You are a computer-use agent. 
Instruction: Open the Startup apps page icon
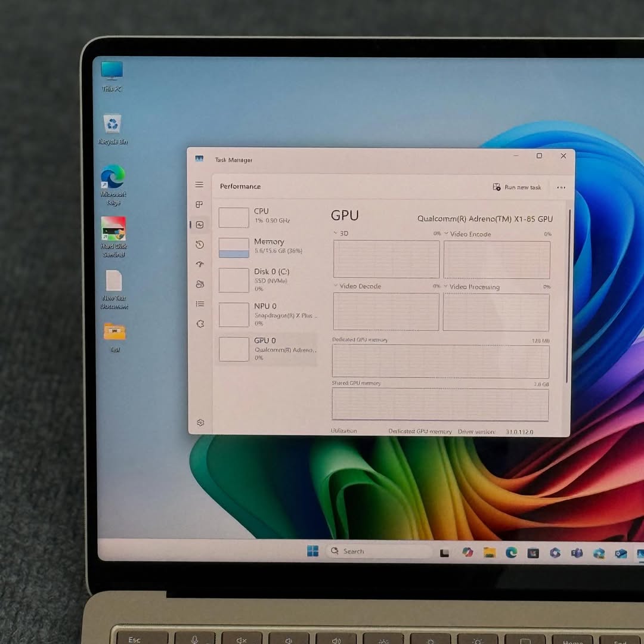click(x=200, y=264)
